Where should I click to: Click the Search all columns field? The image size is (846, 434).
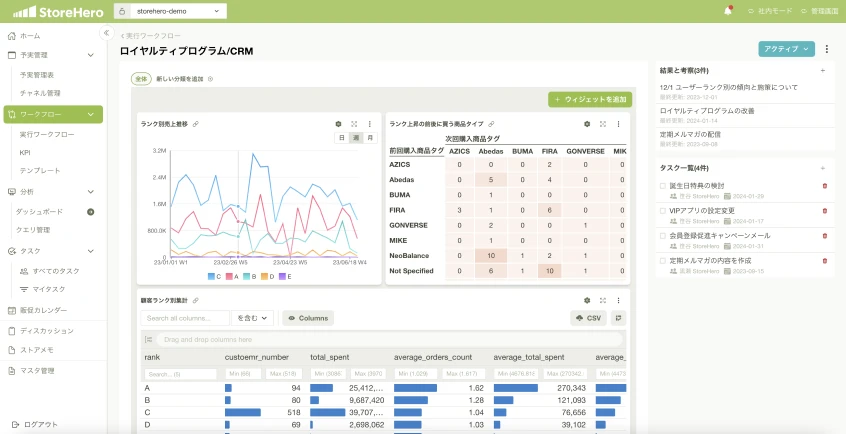pos(184,318)
